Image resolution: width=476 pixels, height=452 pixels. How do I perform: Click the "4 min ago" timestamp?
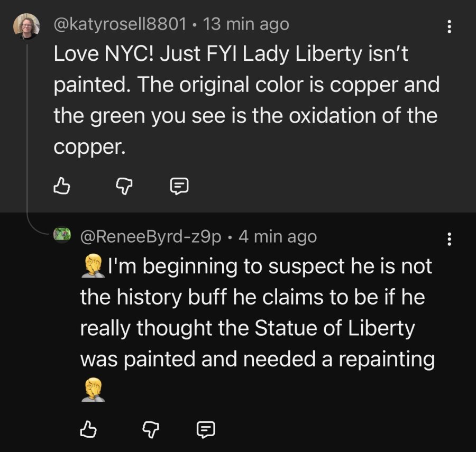(278, 237)
